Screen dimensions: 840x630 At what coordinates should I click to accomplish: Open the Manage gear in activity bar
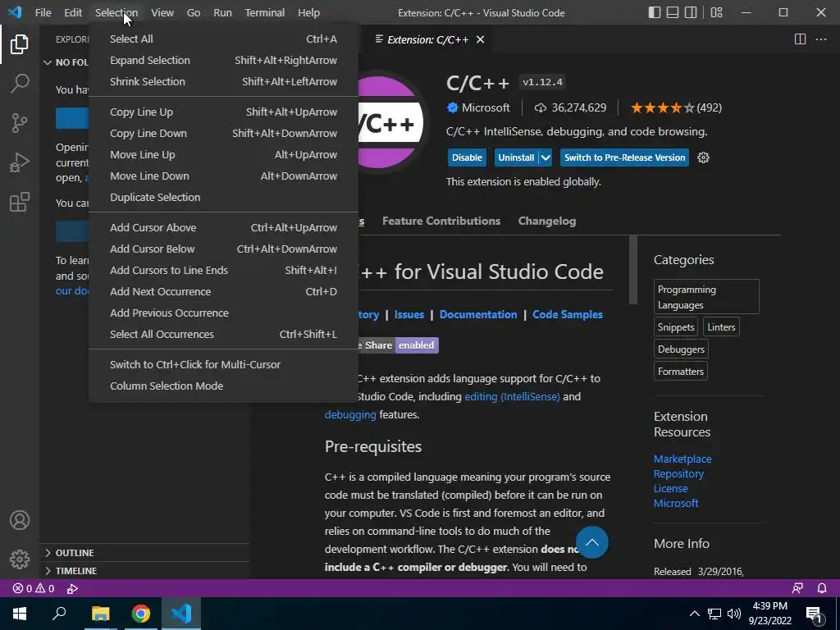[20, 559]
